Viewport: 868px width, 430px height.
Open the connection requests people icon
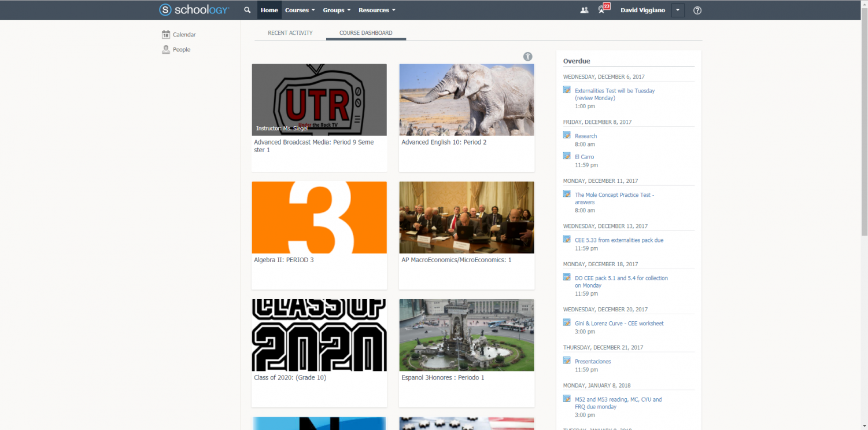click(x=584, y=10)
